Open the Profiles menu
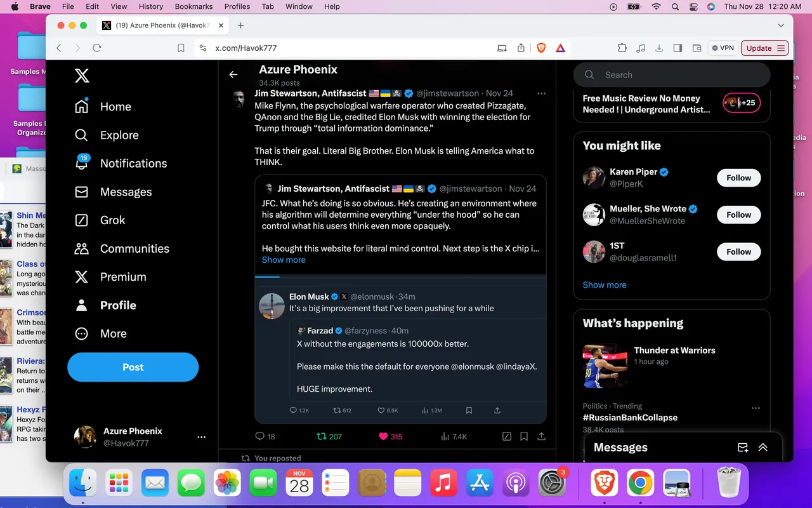Image resolution: width=812 pixels, height=508 pixels. [237, 6]
